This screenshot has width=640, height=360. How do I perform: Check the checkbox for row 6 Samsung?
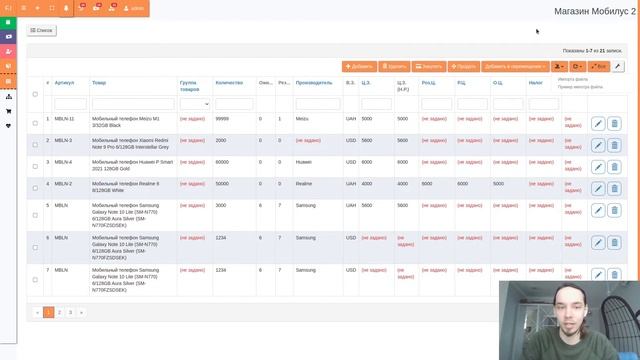[x=35, y=247]
